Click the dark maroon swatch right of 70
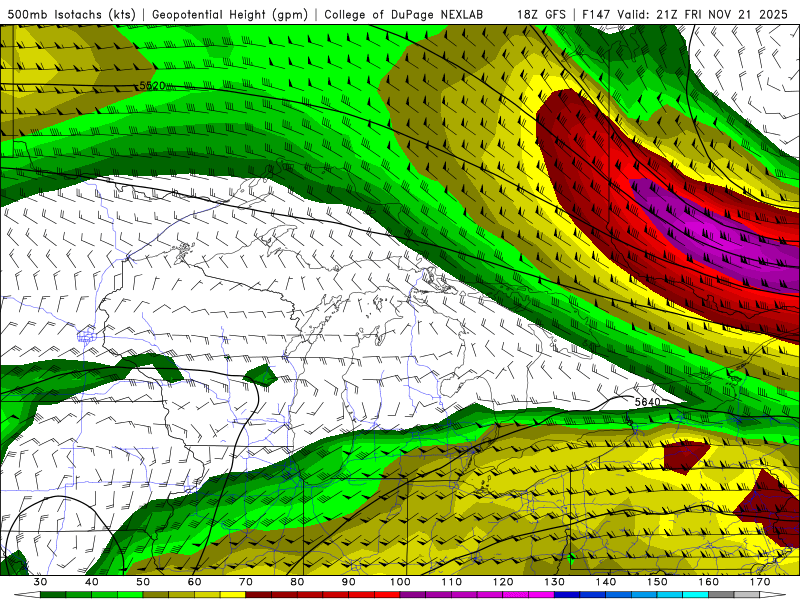 point(259,595)
